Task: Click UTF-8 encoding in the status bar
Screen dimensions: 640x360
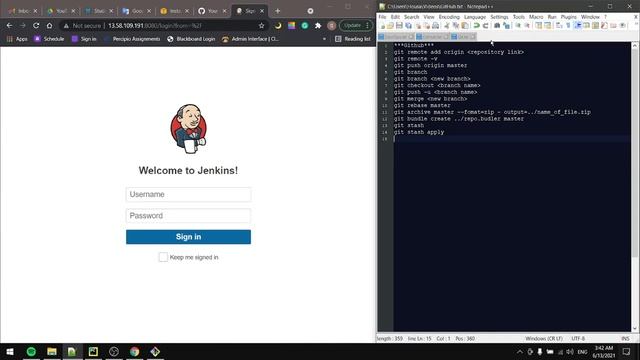Action: coord(578,338)
